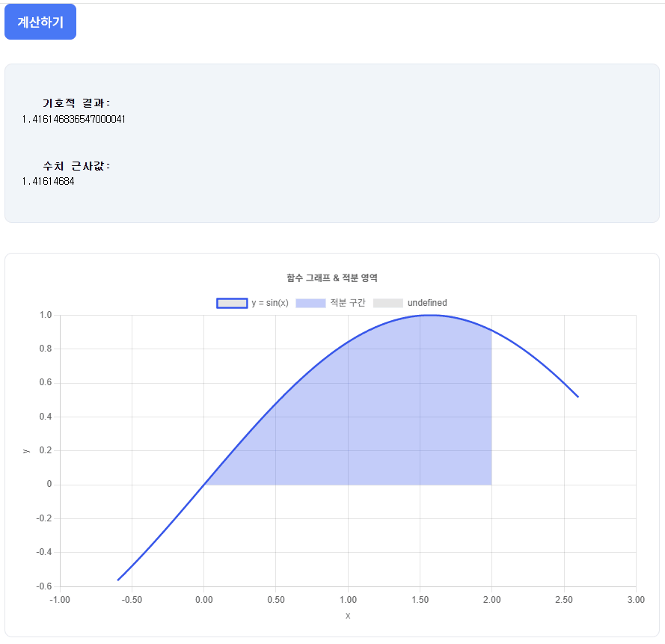Click the chart title 함수 그래프 & 적분 영역

tap(332, 277)
